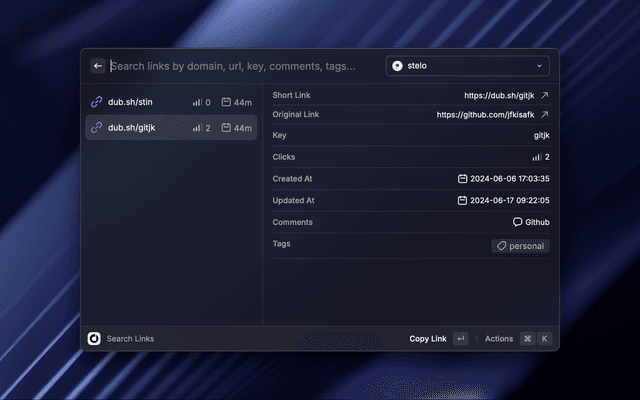Viewport: 640px width, 400px height.
Task: Click the personal tag badge
Action: tap(520, 245)
